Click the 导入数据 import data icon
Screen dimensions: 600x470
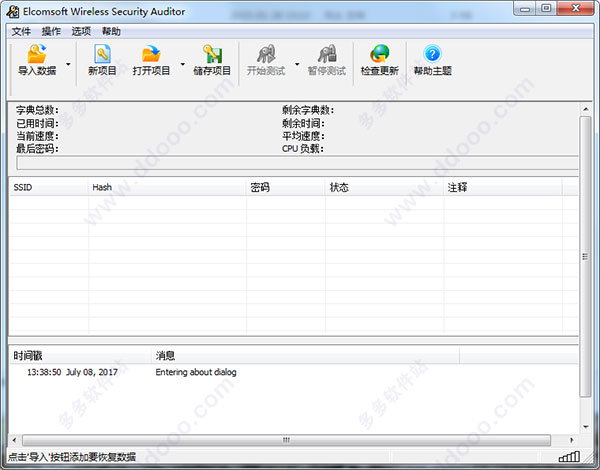click(37, 54)
